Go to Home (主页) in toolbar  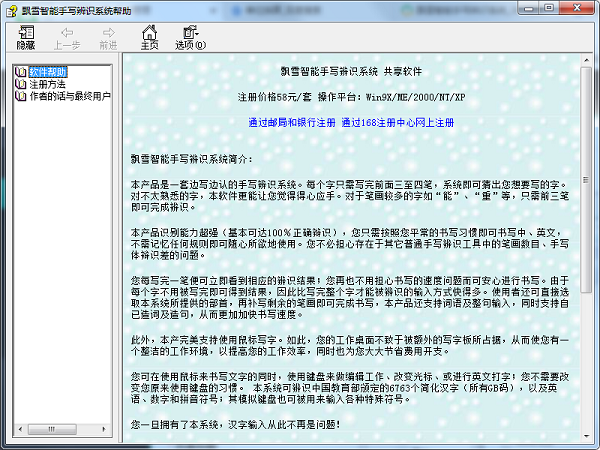[x=149, y=38]
